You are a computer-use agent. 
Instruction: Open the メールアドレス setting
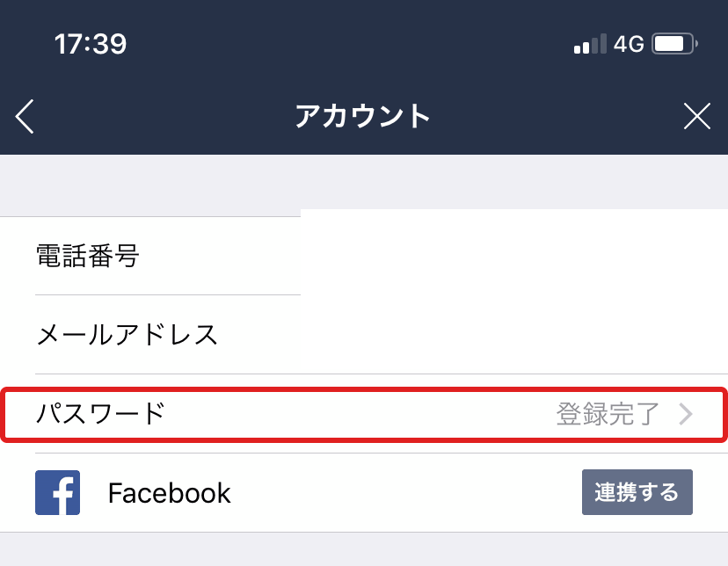(x=364, y=335)
